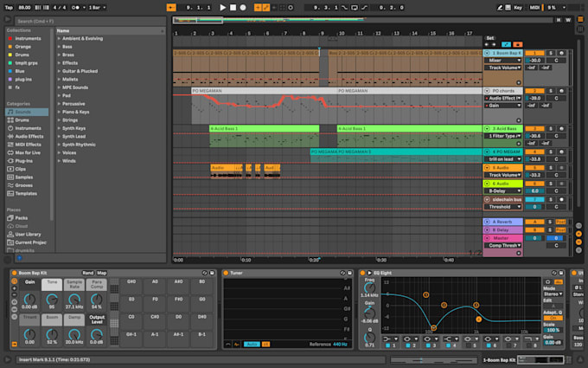Screen dimensions: 588x368
Task: Solo the sidechain bus track
Action: (551, 199)
